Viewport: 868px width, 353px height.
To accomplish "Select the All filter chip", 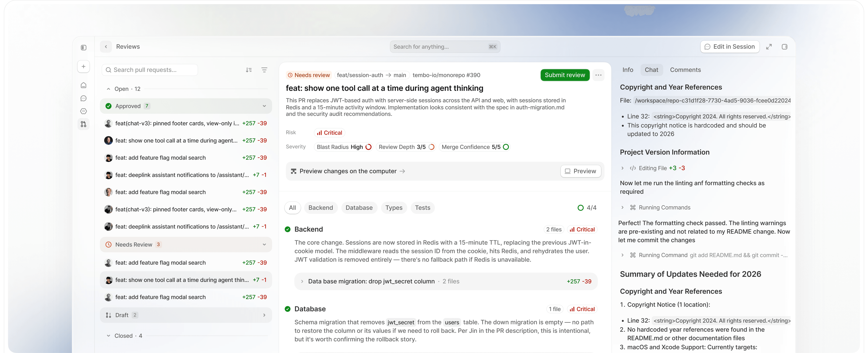I will (292, 208).
